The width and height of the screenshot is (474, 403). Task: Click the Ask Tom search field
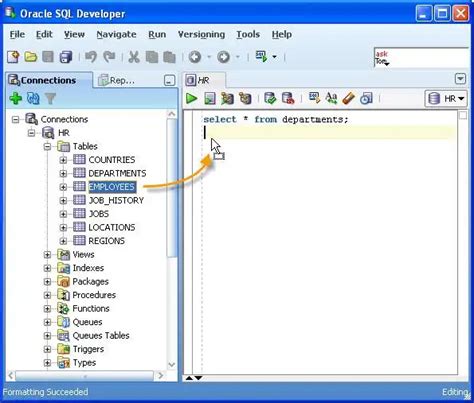point(421,58)
